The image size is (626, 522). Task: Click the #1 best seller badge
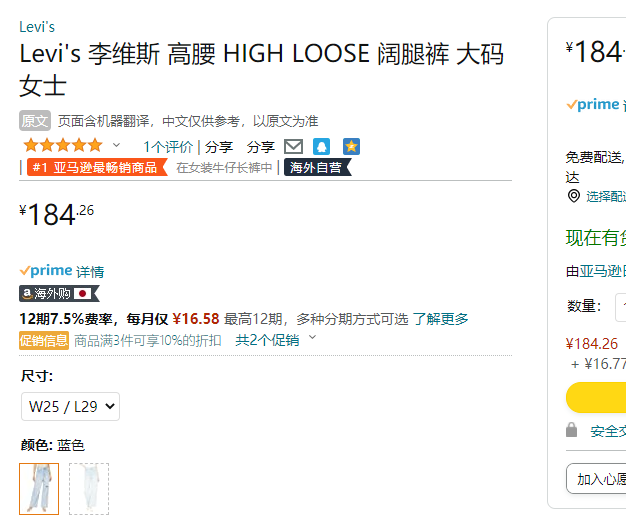[x=97, y=167]
